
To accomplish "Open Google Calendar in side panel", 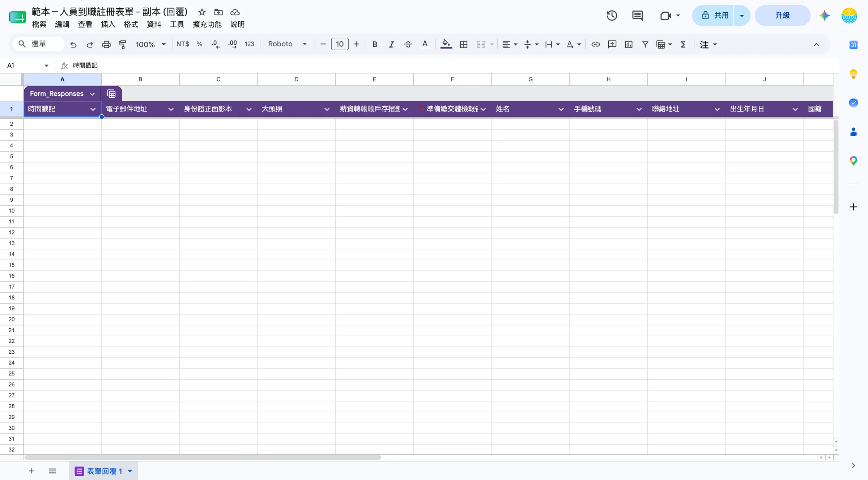I will [854, 45].
